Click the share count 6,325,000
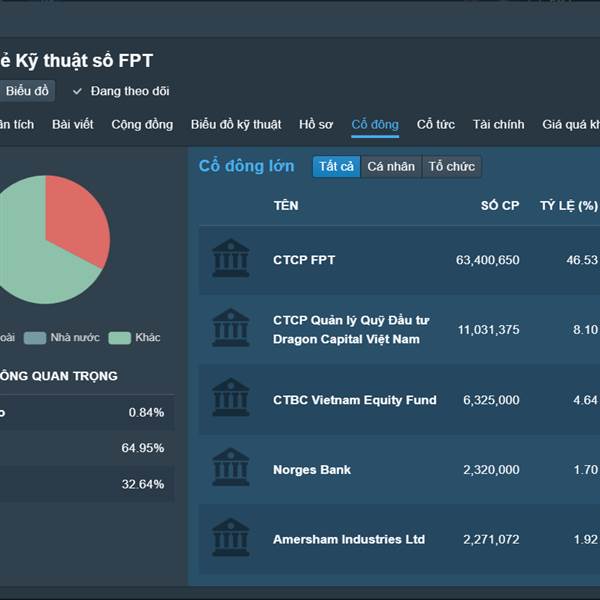The image size is (600, 600). pyautogui.click(x=491, y=400)
